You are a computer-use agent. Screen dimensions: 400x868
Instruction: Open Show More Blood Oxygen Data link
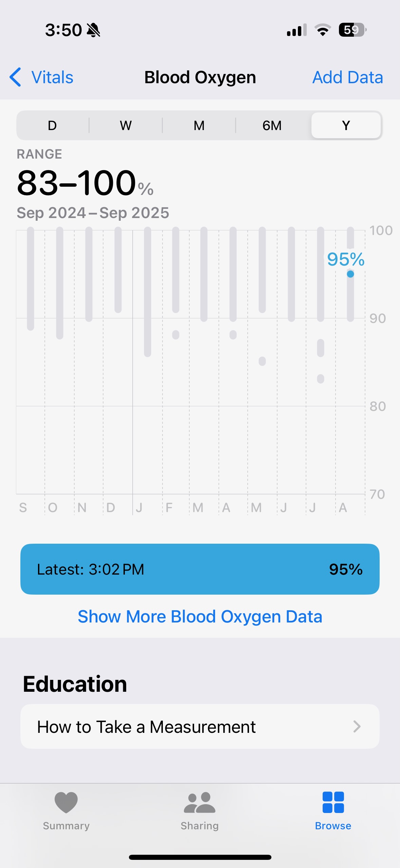coord(200,616)
